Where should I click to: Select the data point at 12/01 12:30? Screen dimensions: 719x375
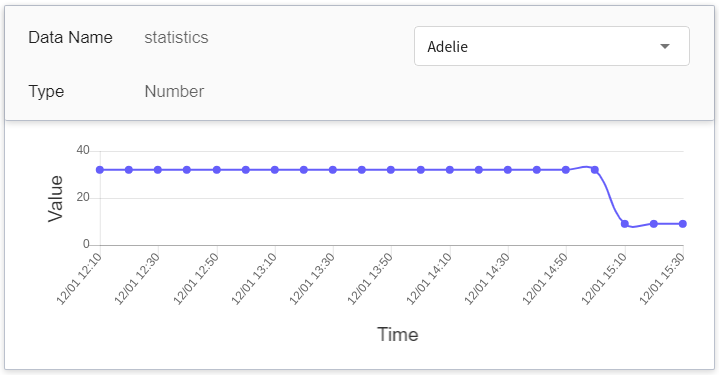tap(158, 170)
